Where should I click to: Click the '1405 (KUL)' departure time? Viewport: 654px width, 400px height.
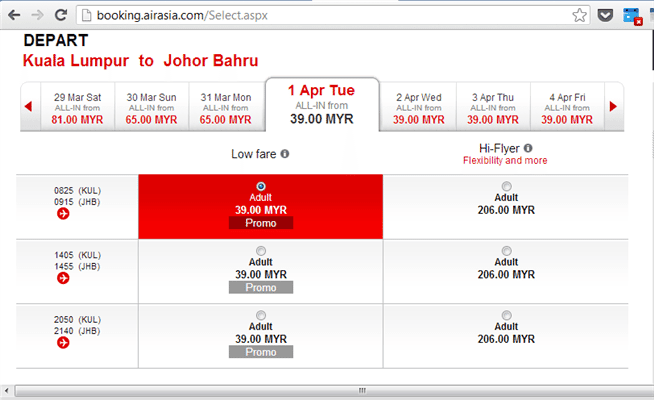tap(78, 255)
